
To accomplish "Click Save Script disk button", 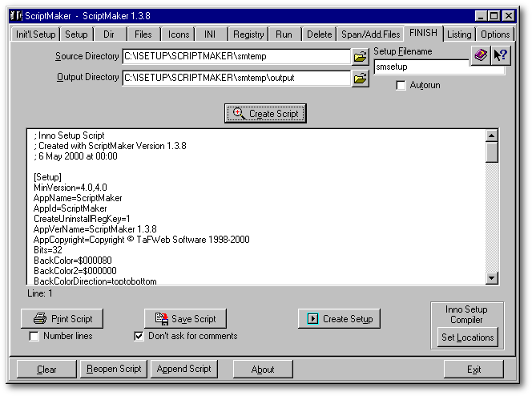I will coord(185,318).
